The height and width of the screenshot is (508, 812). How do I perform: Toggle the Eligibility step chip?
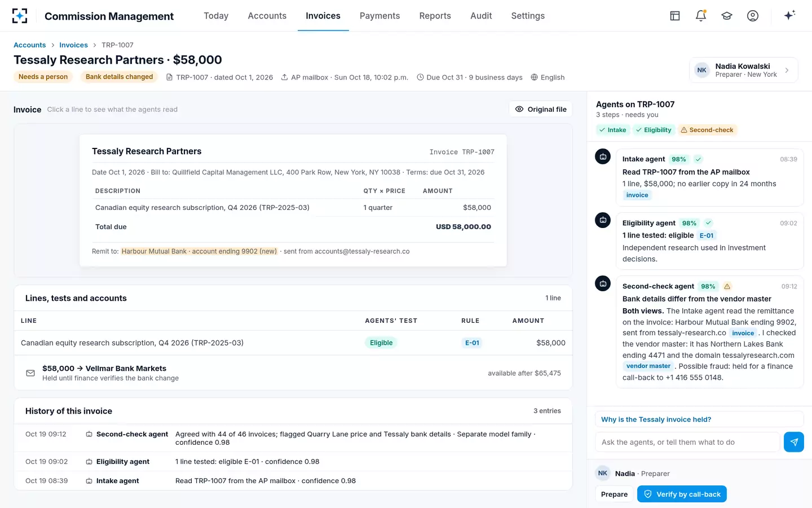(x=654, y=130)
